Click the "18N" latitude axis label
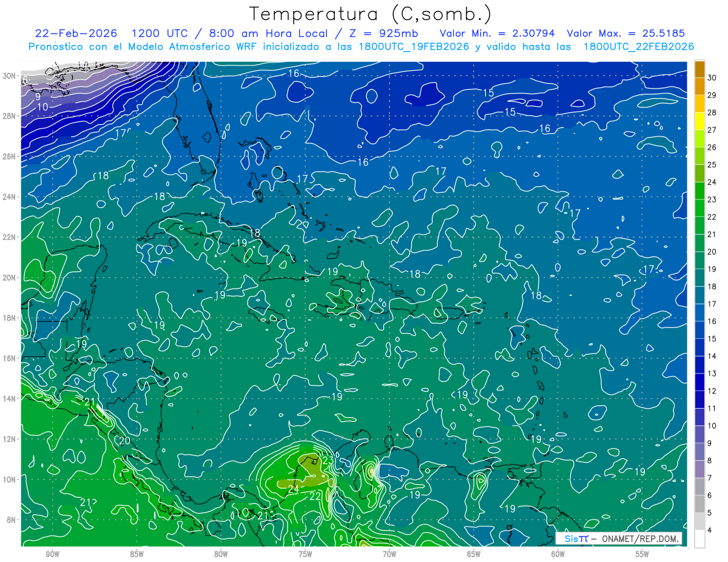728x562 pixels. pos(9,318)
